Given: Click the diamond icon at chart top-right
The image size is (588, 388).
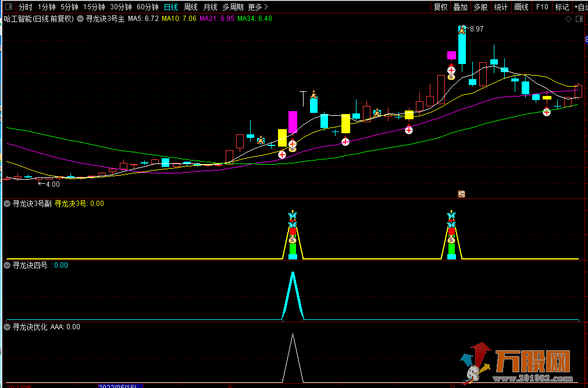Looking at the screenshot, I should pyautogui.click(x=568, y=19).
